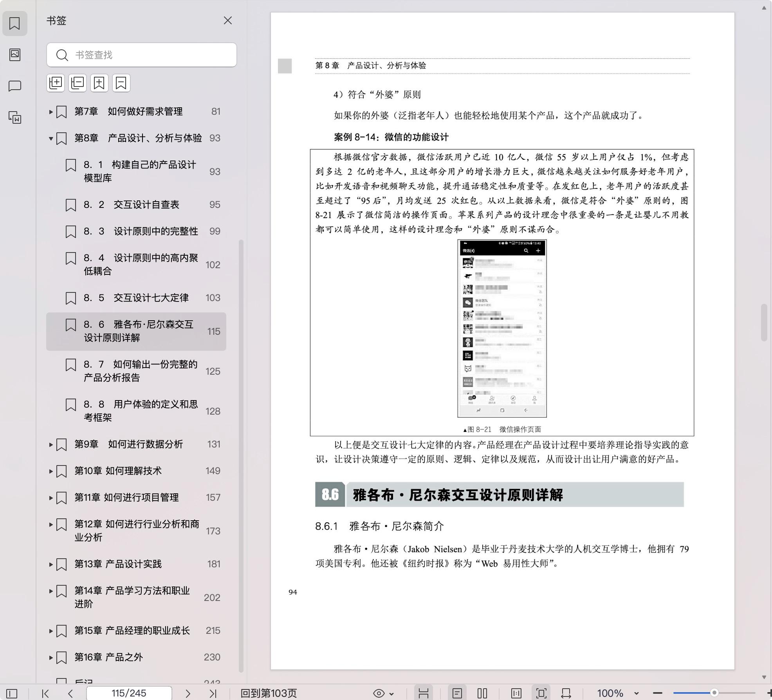Click 案例 8-14:微信的功能设计 heading
The image size is (772, 700).
(391, 137)
